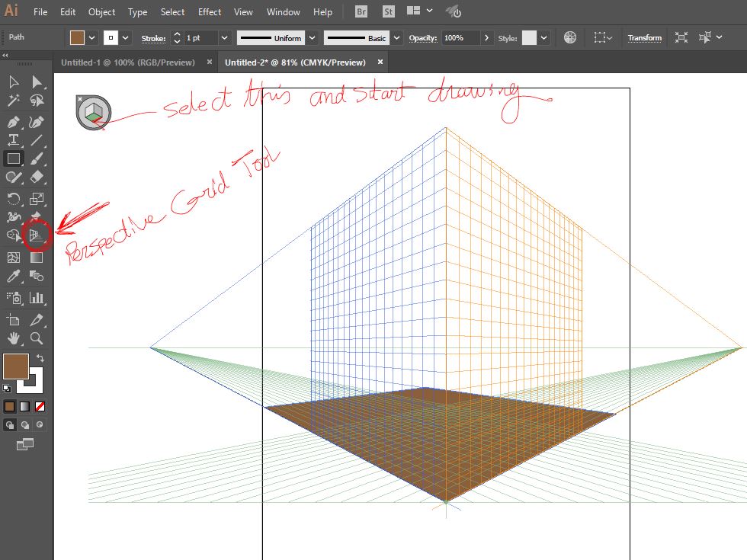Select the Perspective Grid tool
This screenshot has width=747, height=560.
click(x=35, y=235)
